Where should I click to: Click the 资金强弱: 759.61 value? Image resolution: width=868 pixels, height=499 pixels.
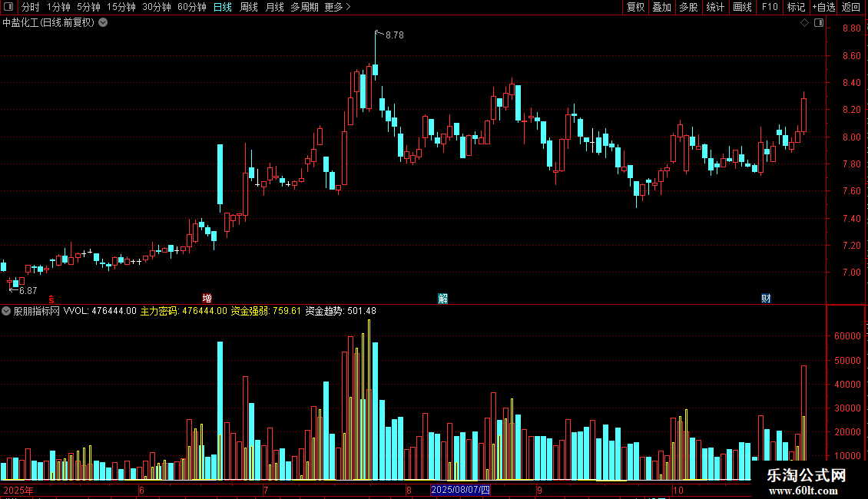266,311
